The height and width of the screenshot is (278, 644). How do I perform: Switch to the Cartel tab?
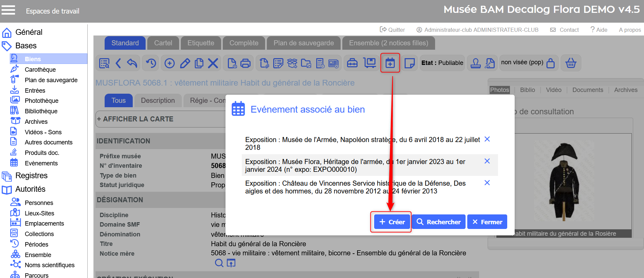point(163,43)
